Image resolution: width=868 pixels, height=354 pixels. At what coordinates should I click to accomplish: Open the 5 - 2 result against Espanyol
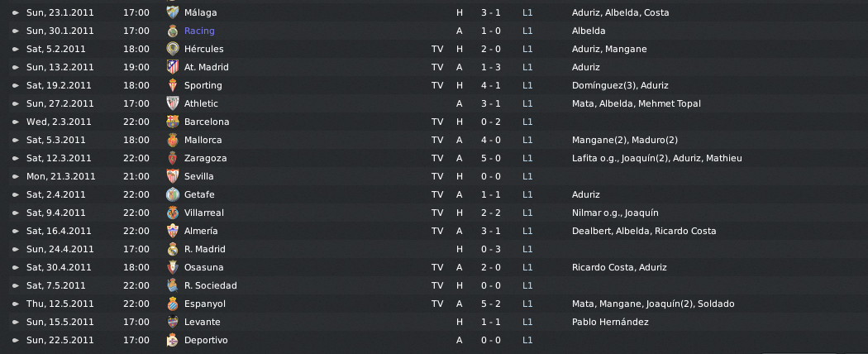tap(490, 304)
